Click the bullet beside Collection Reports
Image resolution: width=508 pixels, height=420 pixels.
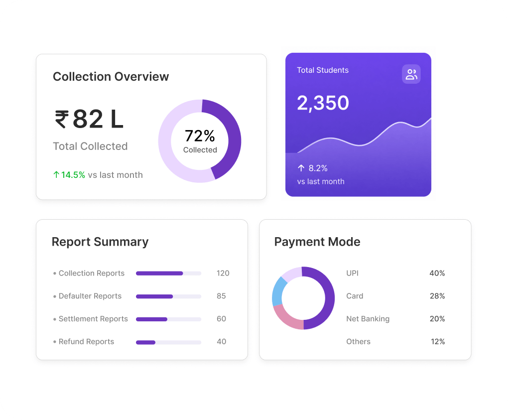point(55,274)
